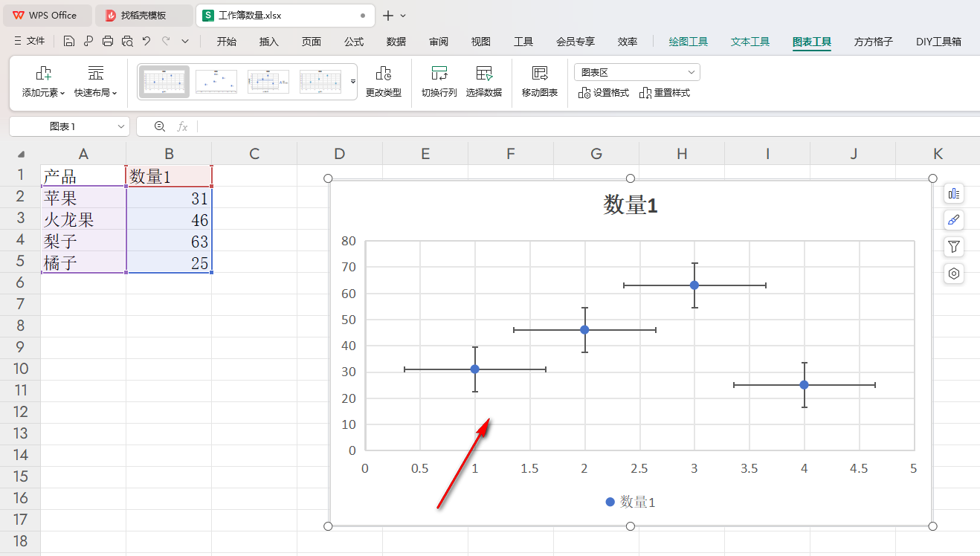Open the DIY工具箱 tab

pyautogui.click(x=938, y=42)
